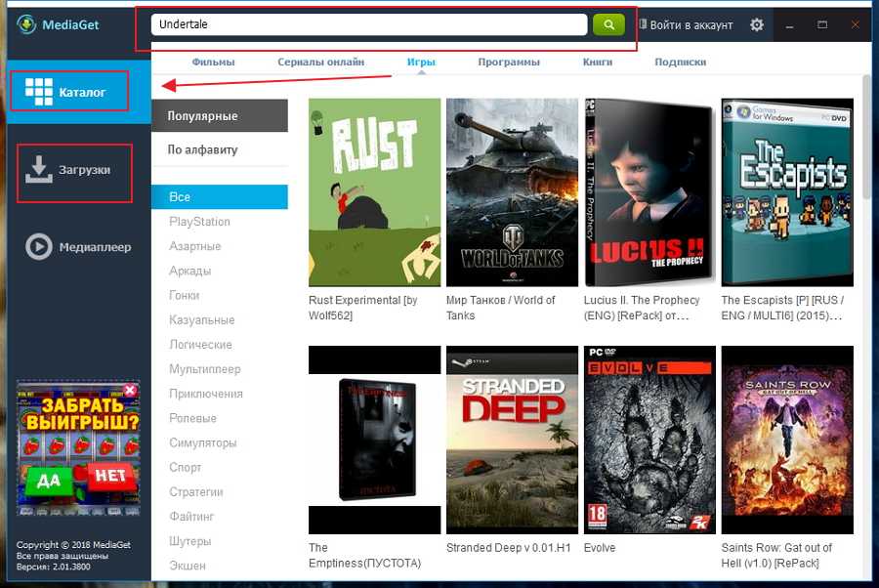Viewport: 879px width, 588px height.
Task: Filter games by Приключения
Action: (x=206, y=394)
